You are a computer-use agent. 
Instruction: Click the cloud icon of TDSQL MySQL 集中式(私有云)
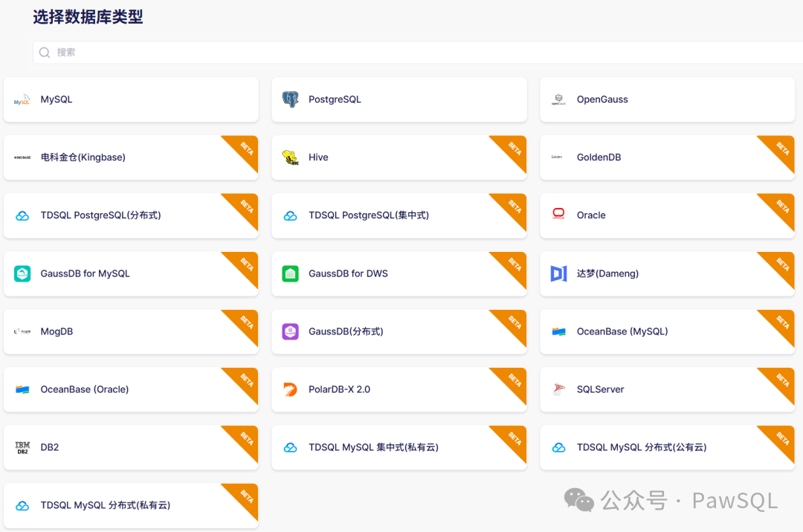pos(291,447)
